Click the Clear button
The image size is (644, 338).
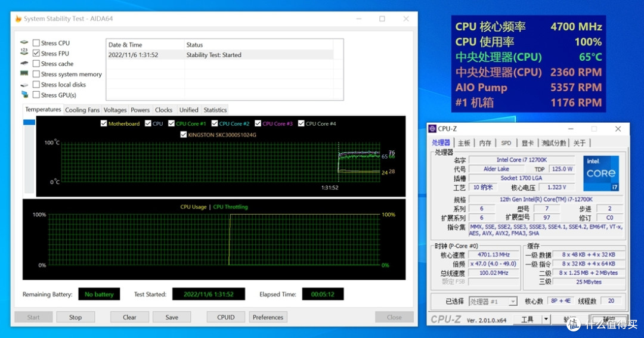pyautogui.click(x=129, y=317)
